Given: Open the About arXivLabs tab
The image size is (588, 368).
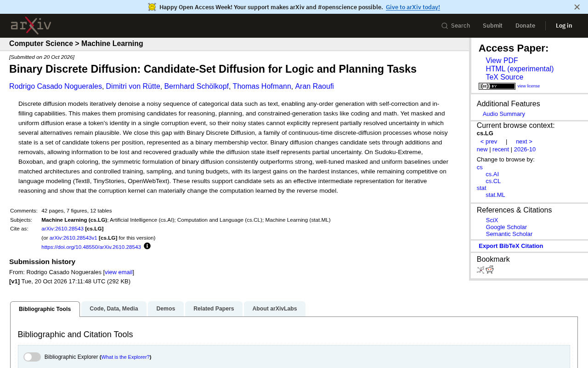Looking at the screenshot, I should tap(275, 309).
